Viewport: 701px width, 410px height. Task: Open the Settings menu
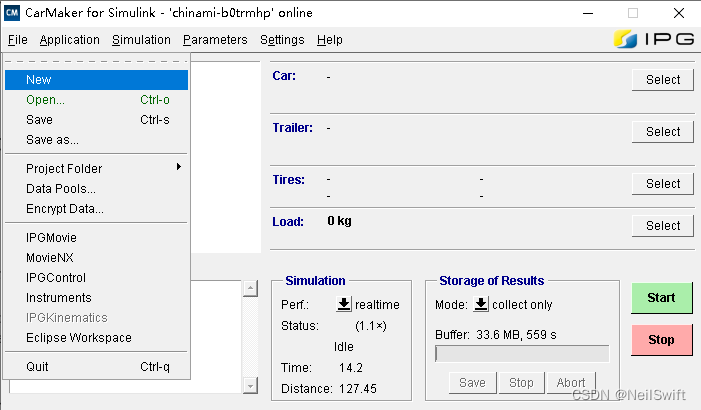(282, 40)
